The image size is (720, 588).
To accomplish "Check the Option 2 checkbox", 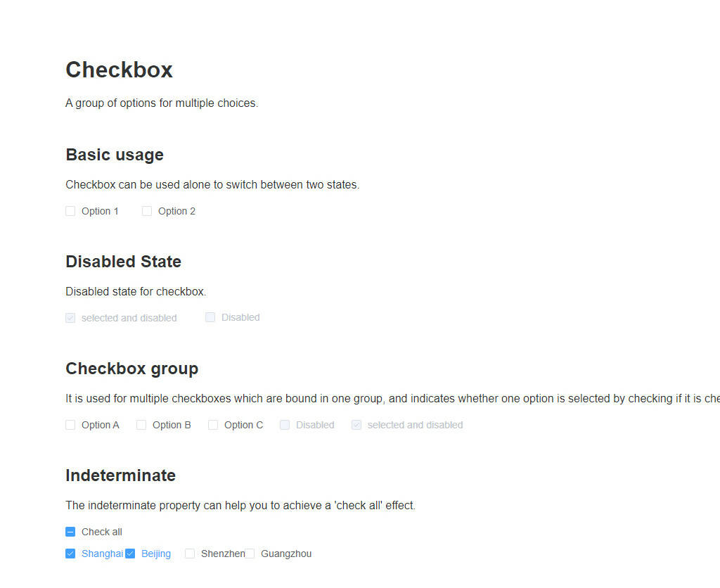I will click(x=147, y=211).
